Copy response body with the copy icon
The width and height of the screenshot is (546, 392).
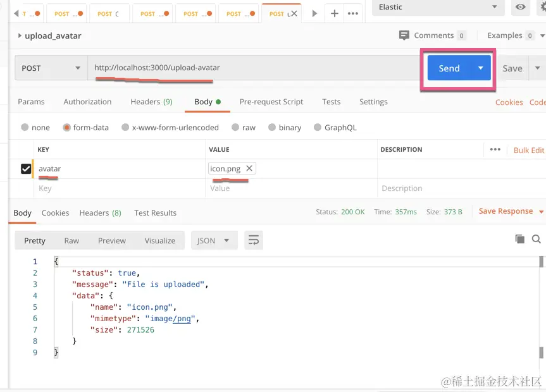519,239
